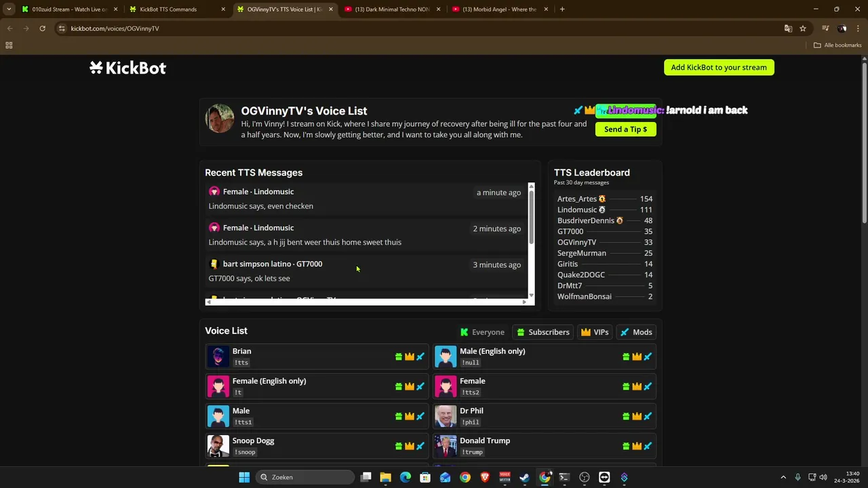The image size is (868, 488).
Task: Open Steam from the taskbar
Action: tap(525, 477)
